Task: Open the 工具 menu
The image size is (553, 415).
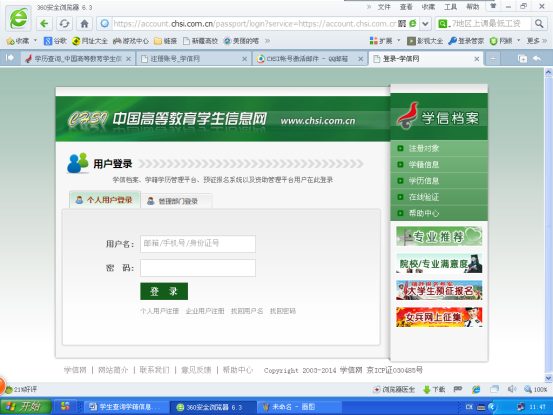Action: (x=450, y=7)
